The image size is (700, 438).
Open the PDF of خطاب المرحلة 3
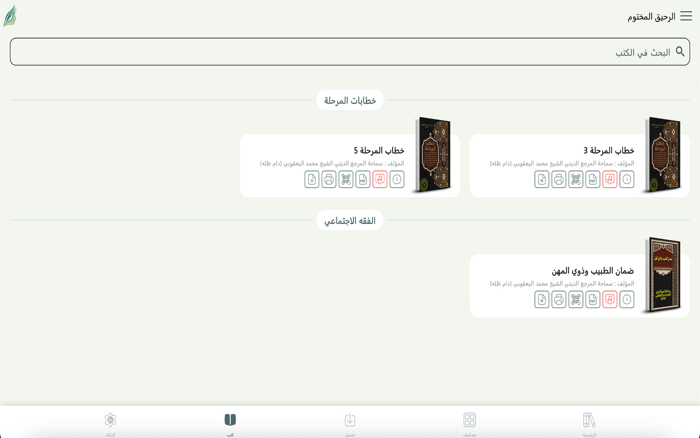592,179
